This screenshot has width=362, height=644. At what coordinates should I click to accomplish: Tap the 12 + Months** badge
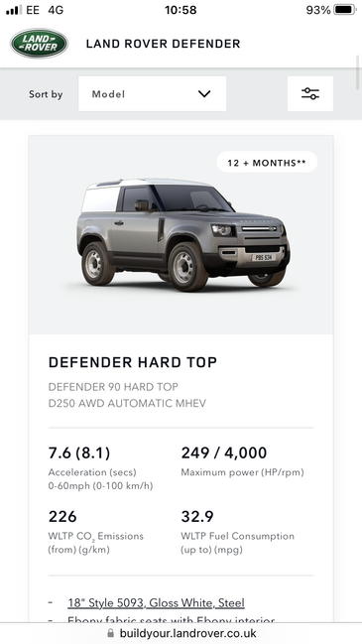coord(267,163)
